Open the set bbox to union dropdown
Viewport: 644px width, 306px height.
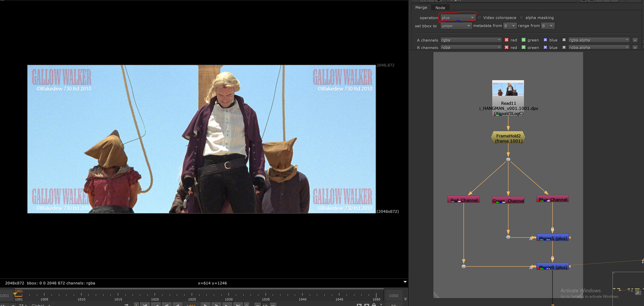pyautogui.click(x=456, y=26)
